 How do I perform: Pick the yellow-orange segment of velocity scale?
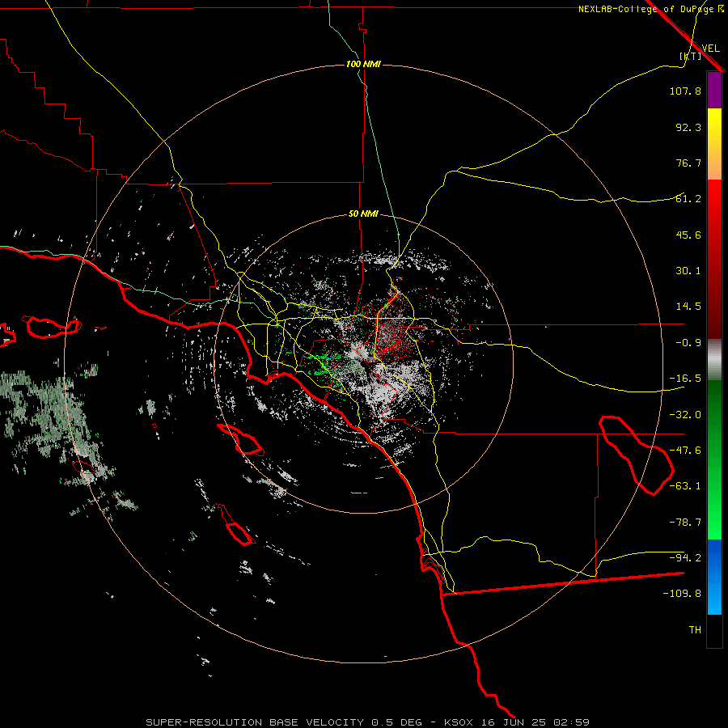[x=714, y=144]
